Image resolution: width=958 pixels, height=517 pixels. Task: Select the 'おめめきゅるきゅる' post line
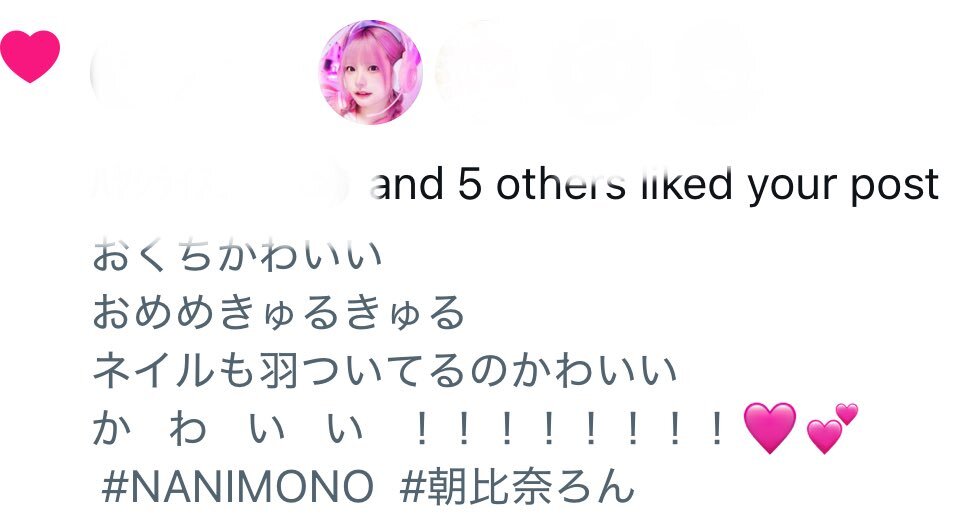tap(279, 312)
